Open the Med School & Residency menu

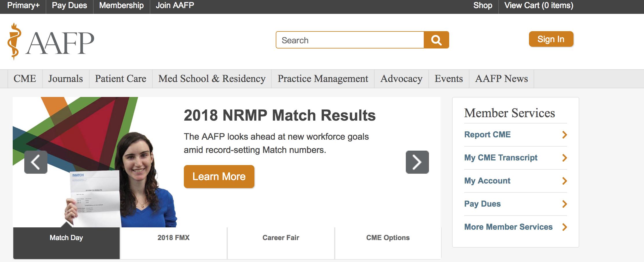click(212, 79)
